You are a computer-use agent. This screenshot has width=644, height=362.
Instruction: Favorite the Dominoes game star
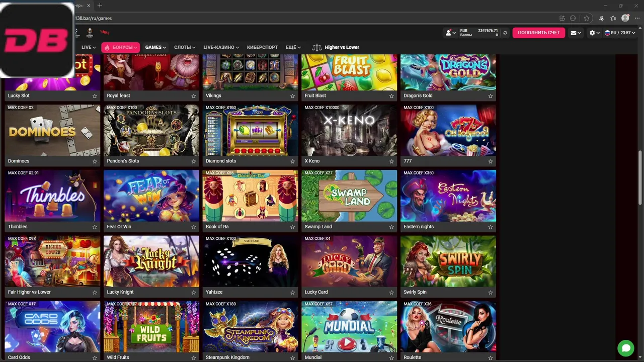[x=95, y=161]
